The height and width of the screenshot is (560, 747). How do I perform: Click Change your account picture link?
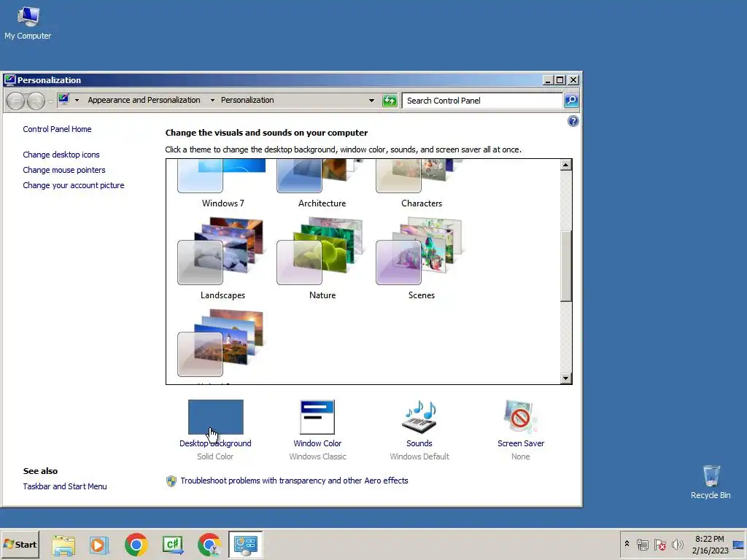tap(74, 185)
